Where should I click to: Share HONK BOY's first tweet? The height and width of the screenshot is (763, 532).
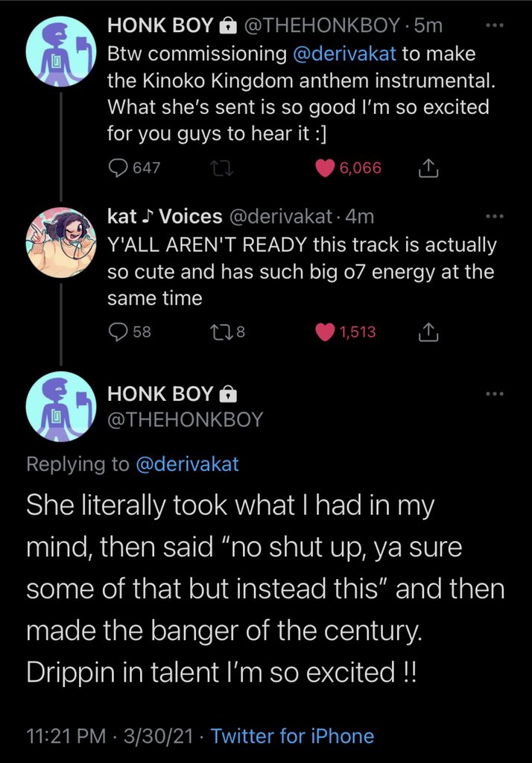(428, 168)
